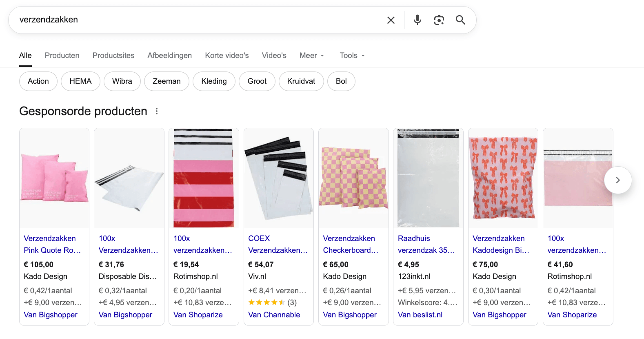644x339 pixels.
Task: Open 100x verzendzakken €19,54 product title
Action: [203, 244]
